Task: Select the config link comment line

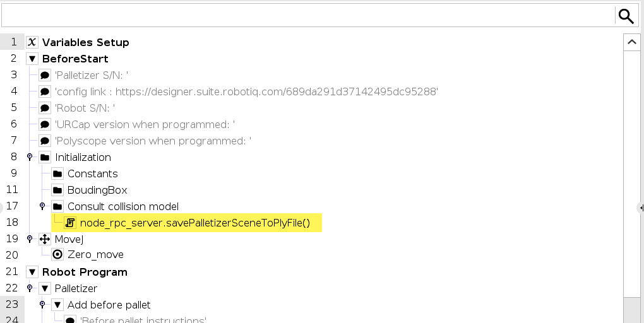Action: tap(246, 91)
